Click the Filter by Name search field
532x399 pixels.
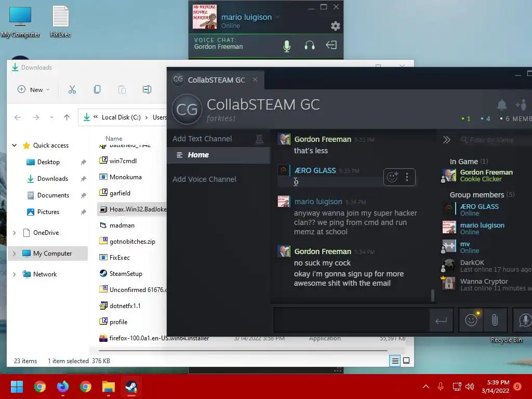(495, 140)
